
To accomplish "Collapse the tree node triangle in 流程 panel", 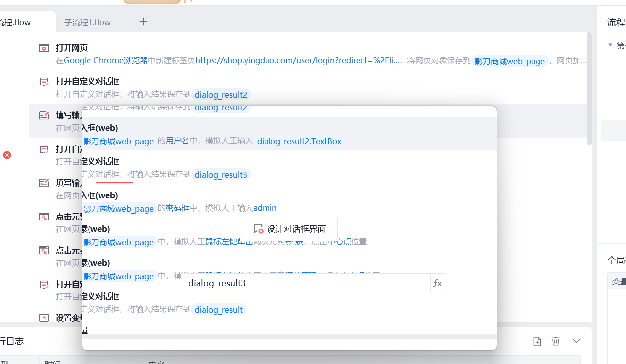I will [x=610, y=45].
